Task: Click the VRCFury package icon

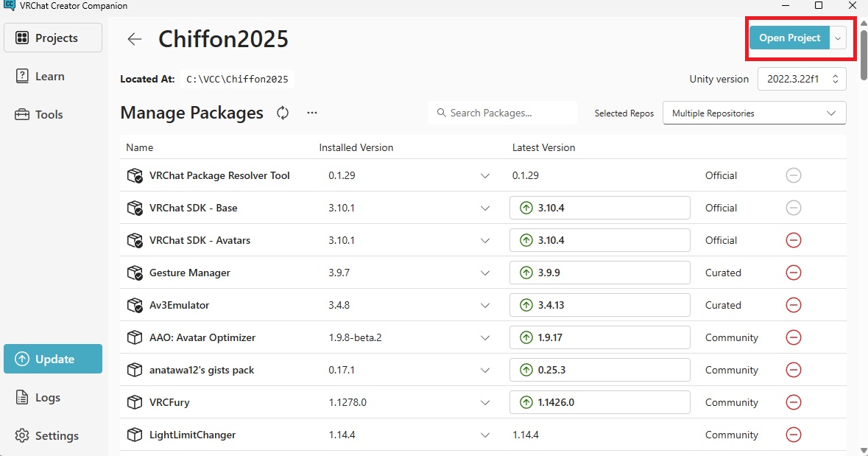Action: point(135,402)
